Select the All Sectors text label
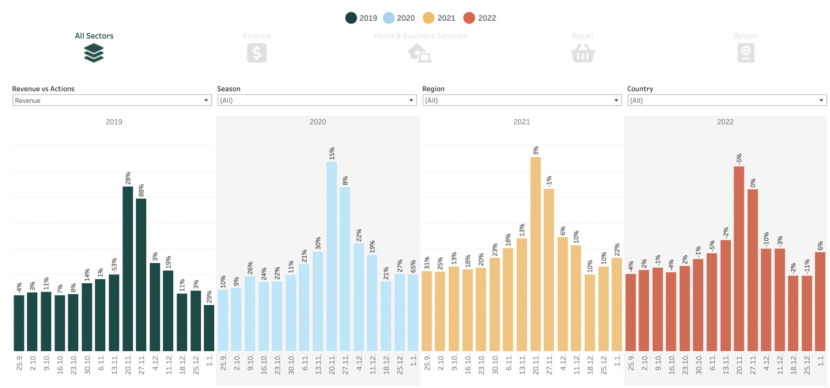This screenshot has height=388, width=830. pos(94,36)
